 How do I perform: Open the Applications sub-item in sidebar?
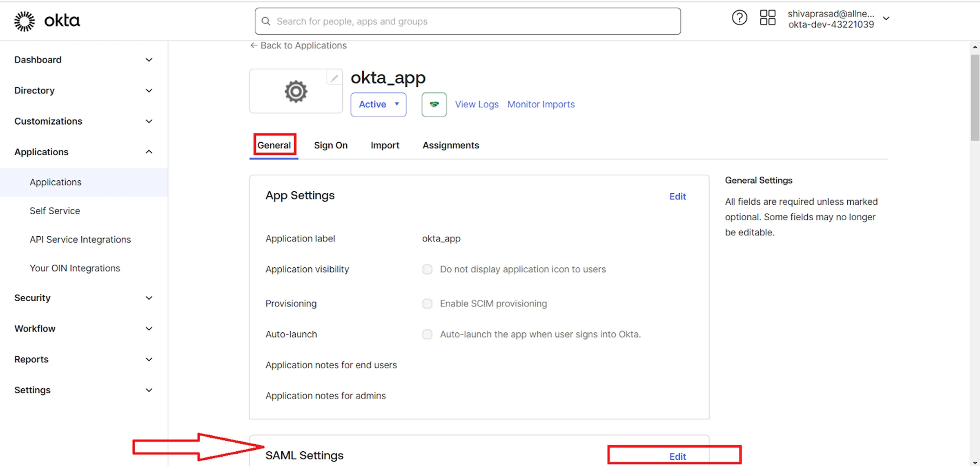(84, 182)
